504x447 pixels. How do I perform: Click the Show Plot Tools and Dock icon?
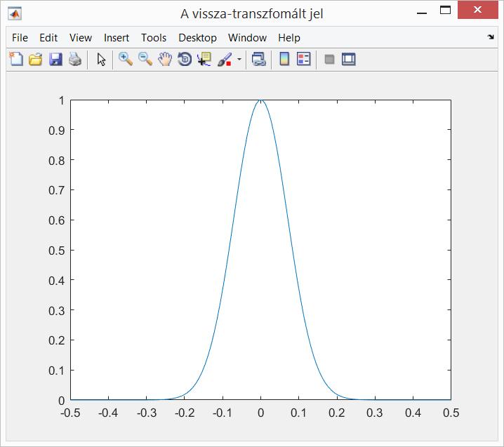348,60
